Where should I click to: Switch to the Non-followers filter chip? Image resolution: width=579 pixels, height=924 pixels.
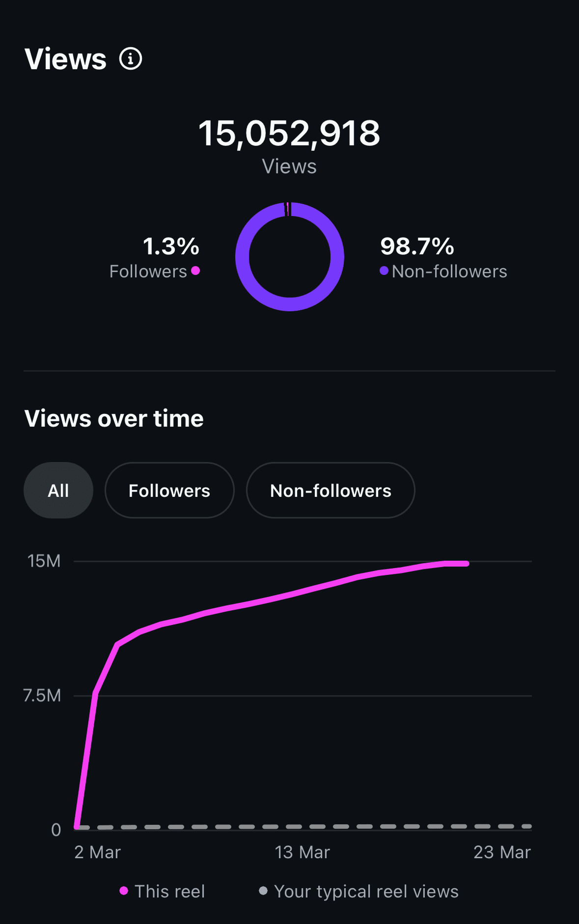point(331,490)
